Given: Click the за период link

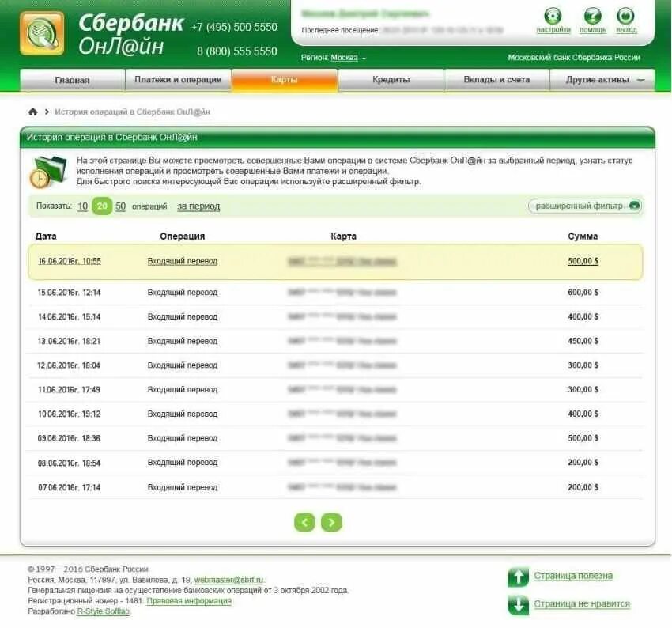Looking at the screenshot, I should click(198, 206).
